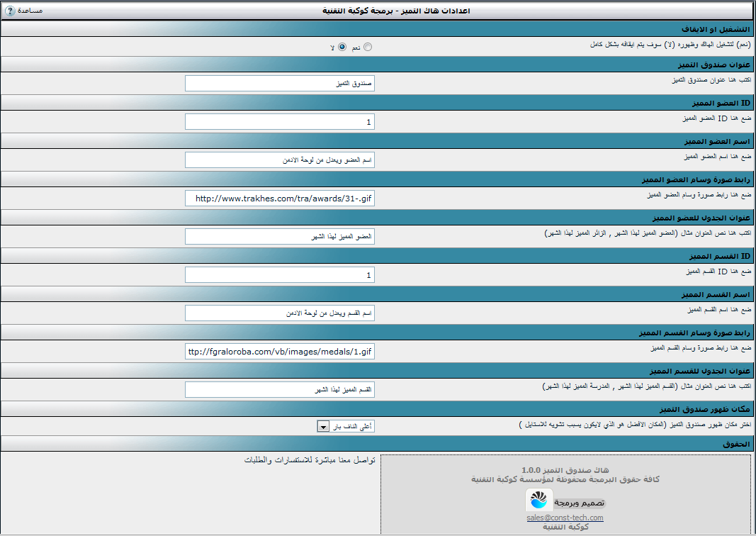756x536 pixels.
Task: Focus the fgraloroba.com medals image URL field
Action: tap(280, 351)
